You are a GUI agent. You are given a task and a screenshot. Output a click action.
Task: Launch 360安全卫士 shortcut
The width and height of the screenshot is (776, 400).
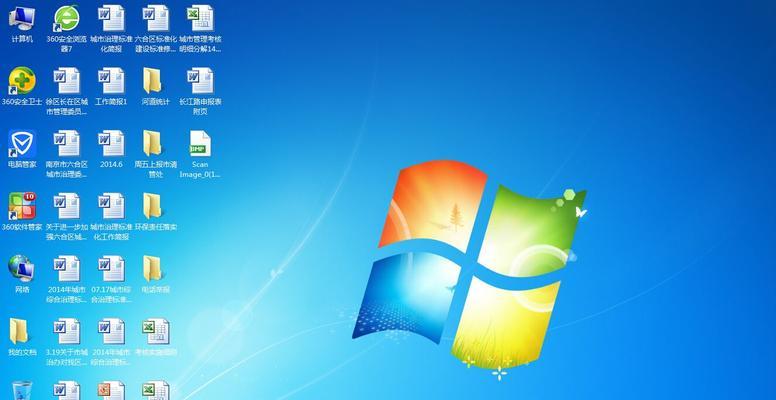pyautogui.click(x=22, y=87)
